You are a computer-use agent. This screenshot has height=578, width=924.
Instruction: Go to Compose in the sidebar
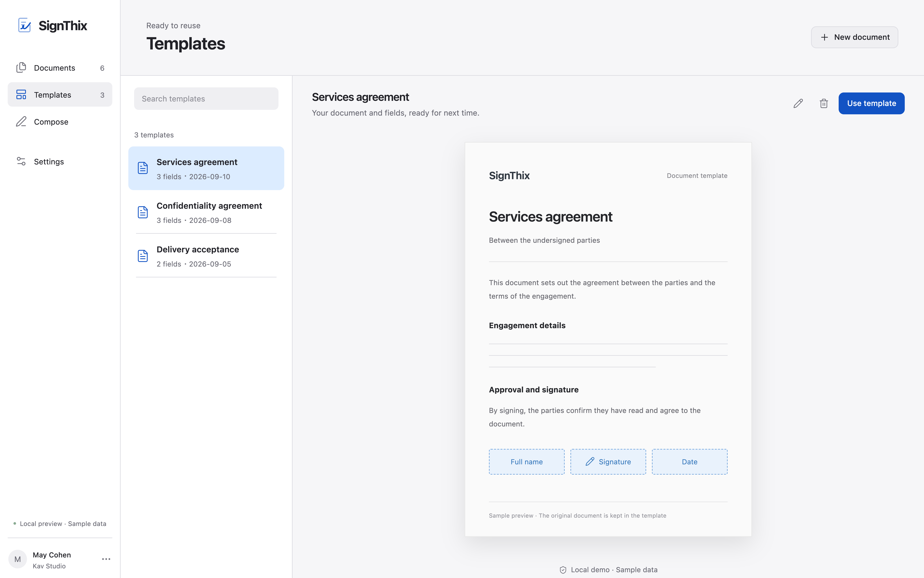click(60, 122)
